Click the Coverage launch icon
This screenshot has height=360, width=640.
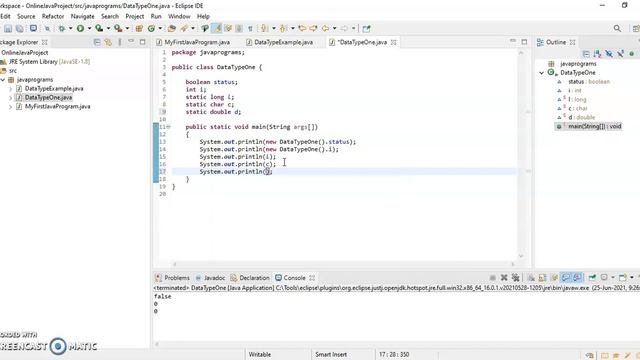click(99, 29)
